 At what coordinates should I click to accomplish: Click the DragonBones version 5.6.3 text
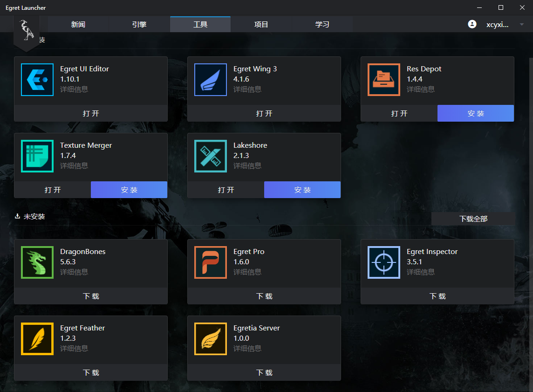pyautogui.click(x=68, y=262)
